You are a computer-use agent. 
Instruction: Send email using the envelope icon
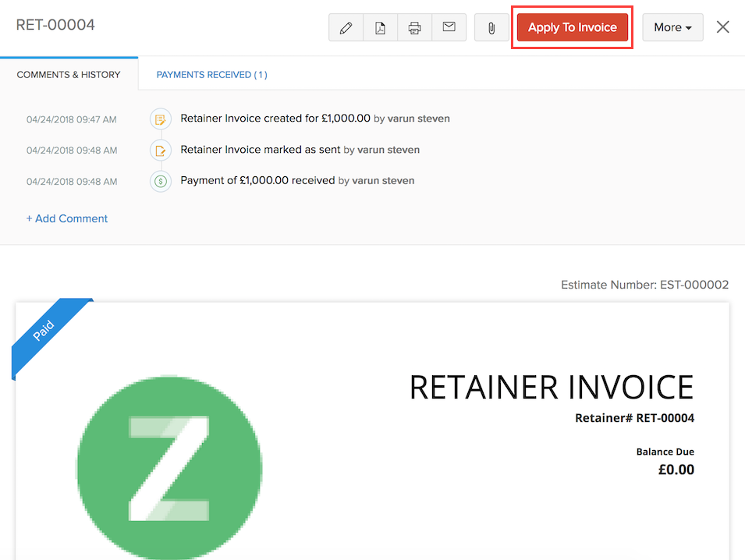[x=449, y=27]
